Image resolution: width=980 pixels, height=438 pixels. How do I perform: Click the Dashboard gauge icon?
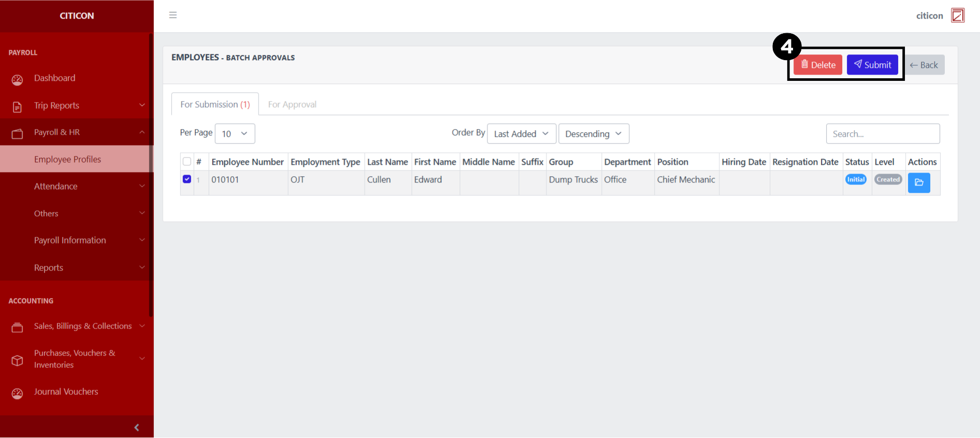coord(17,80)
